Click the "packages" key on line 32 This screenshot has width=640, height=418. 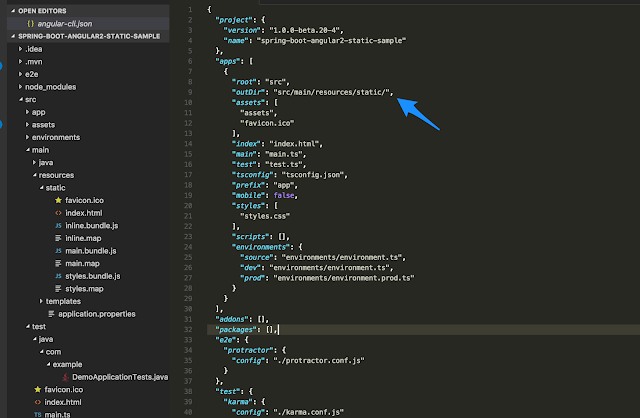click(x=236, y=329)
